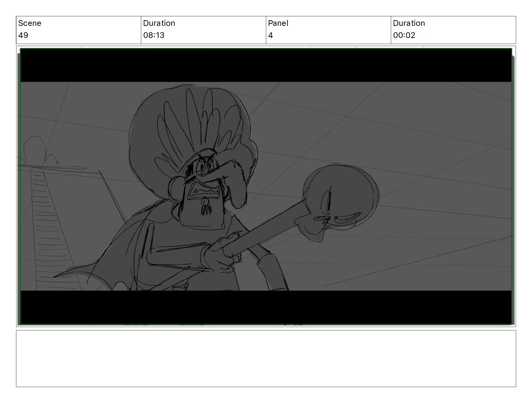The width and height of the screenshot is (532, 411).
Task: Select the panel number "4"
Action: (271, 35)
